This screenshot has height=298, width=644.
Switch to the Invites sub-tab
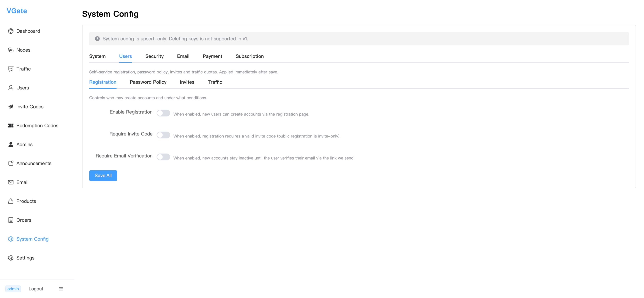(187, 82)
